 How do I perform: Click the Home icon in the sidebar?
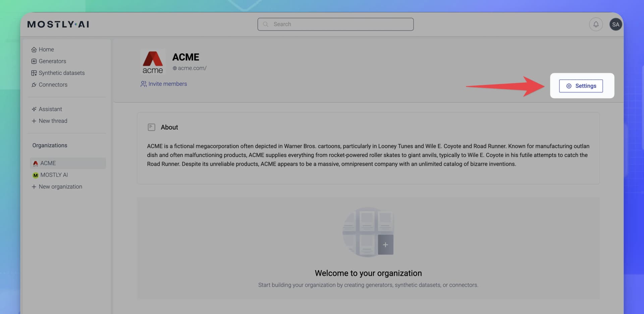pos(34,49)
